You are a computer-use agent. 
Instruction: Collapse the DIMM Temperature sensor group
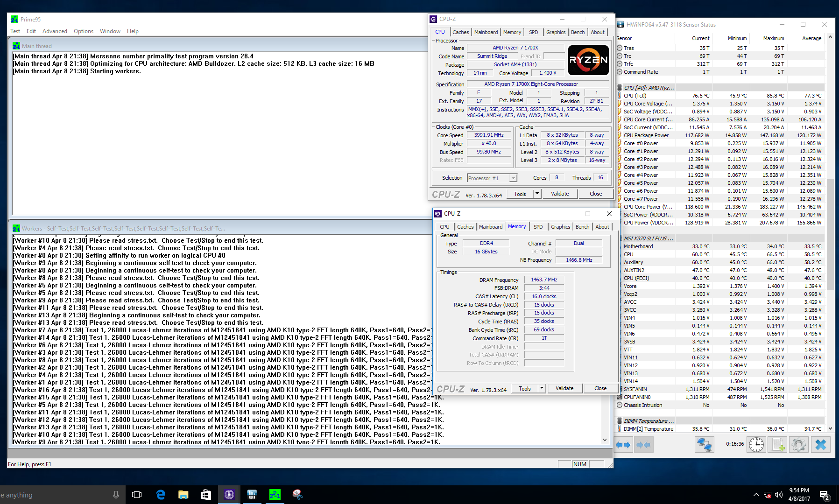620,420
